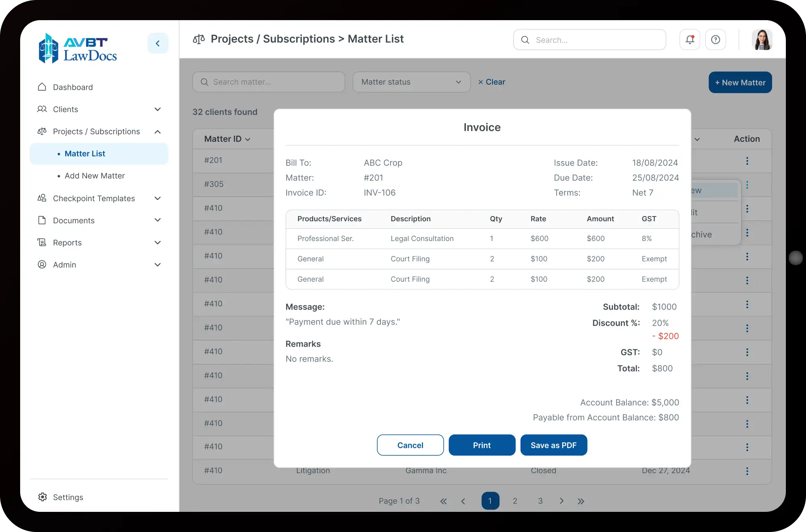This screenshot has width=806, height=532.
Task: Click the INV-106 invoice ID value
Action: click(380, 193)
